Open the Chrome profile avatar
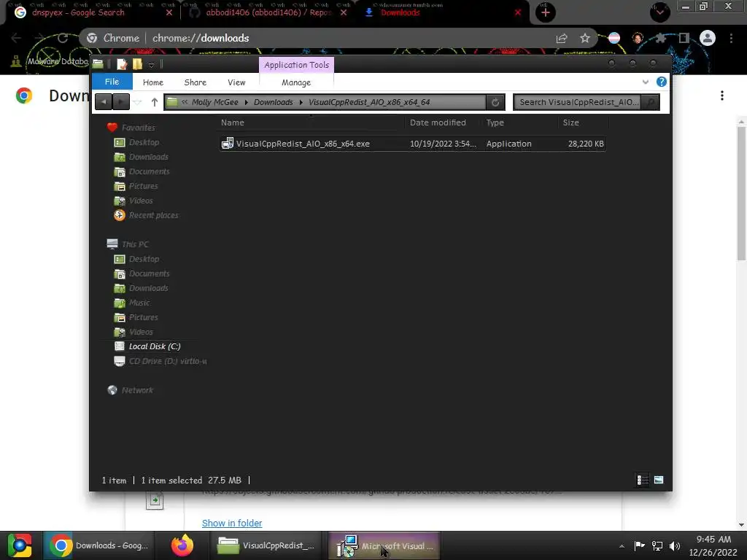The width and height of the screenshot is (747, 560). [708, 38]
